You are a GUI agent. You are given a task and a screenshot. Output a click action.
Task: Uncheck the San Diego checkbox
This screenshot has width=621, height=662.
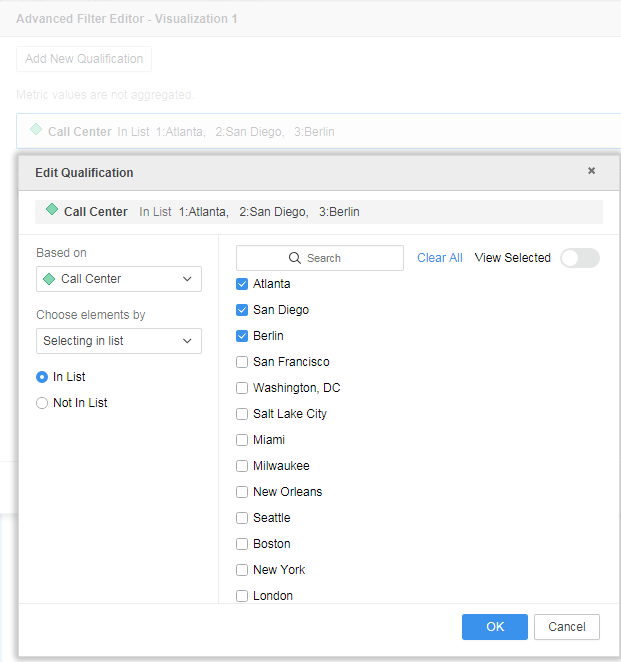tap(242, 310)
